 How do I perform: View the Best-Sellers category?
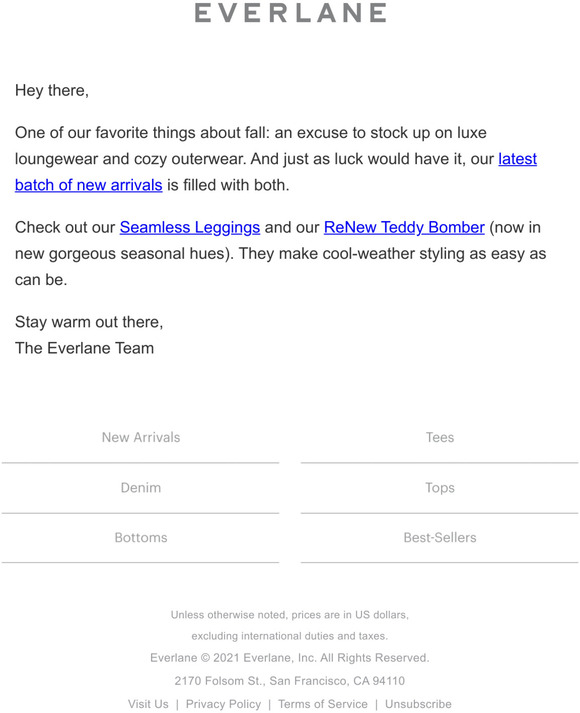click(440, 538)
